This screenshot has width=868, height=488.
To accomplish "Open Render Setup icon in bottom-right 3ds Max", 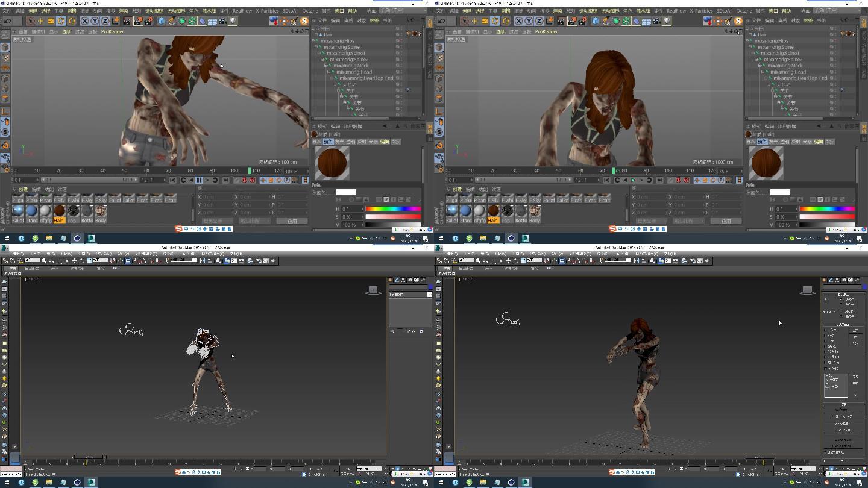I will click(x=693, y=261).
